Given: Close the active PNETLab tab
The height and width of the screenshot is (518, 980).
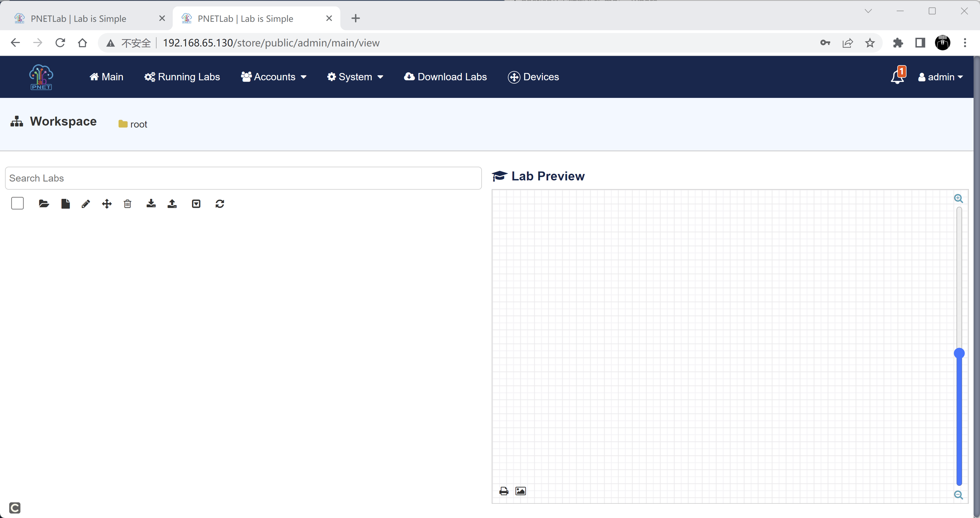Looking at the screenshot, I should click(329, 18).
